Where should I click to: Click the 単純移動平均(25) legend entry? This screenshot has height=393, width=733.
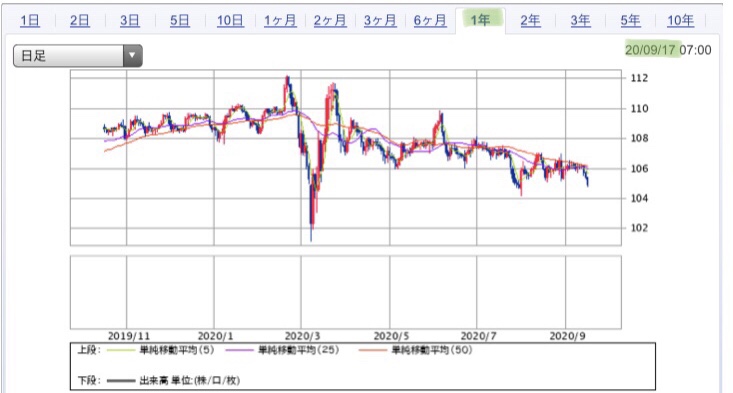point(299,350)
